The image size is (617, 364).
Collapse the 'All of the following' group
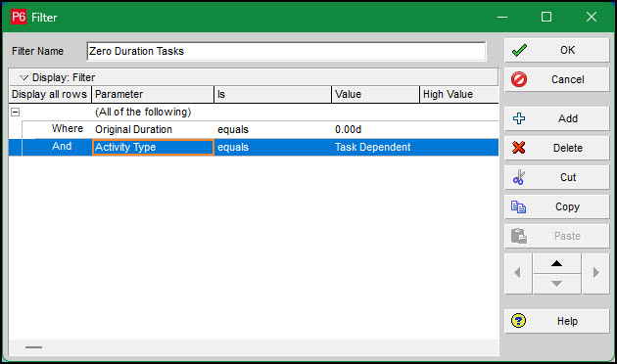(x=15, y=112)
